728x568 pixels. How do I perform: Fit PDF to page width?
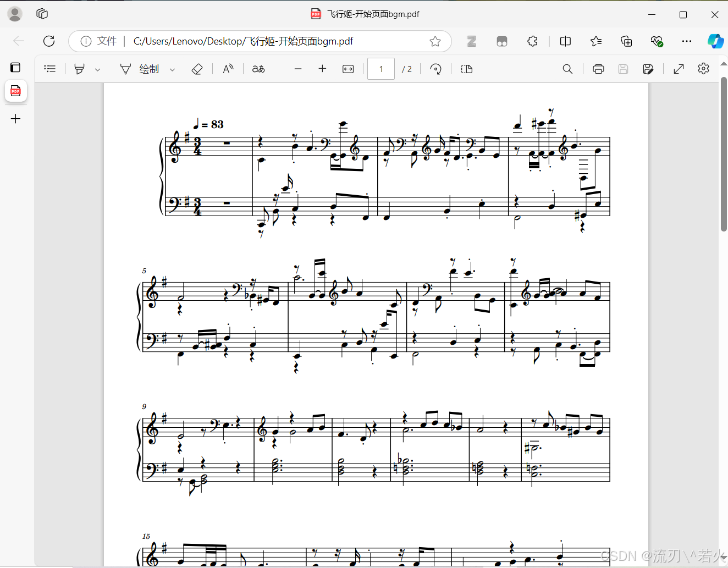click(x=348, y=69)
